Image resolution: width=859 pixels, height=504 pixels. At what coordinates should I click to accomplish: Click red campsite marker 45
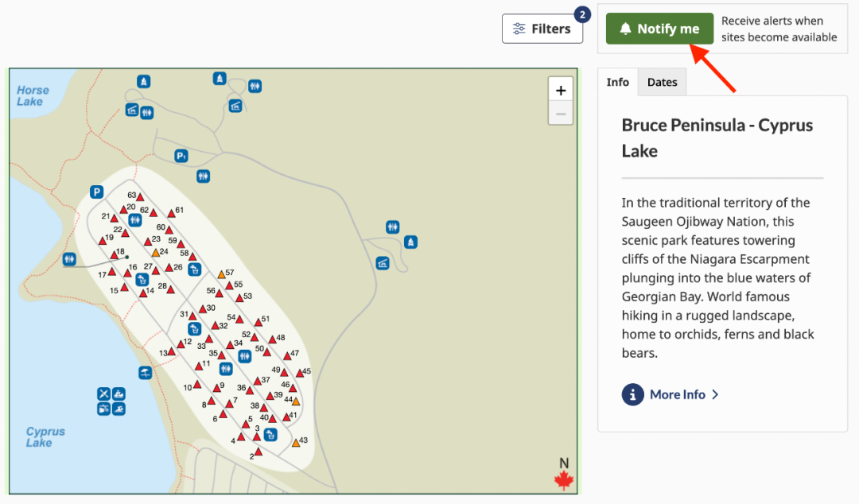click(300, 374)
